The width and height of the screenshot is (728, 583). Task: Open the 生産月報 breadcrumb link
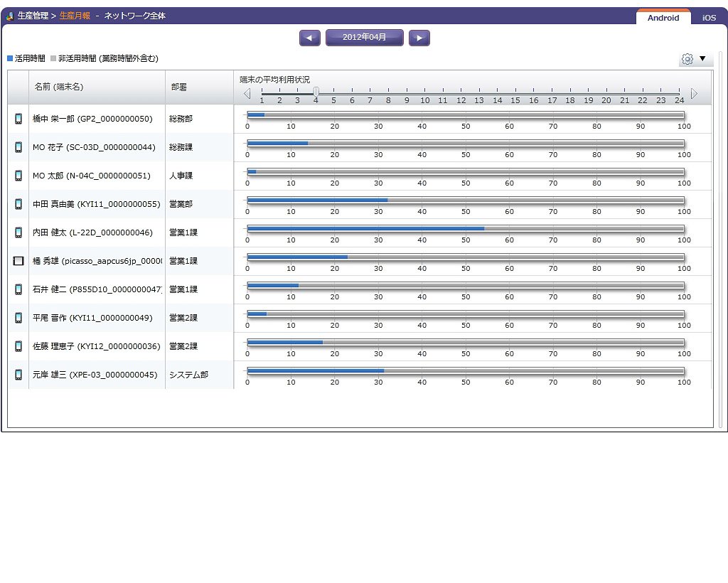coord(75,16)
